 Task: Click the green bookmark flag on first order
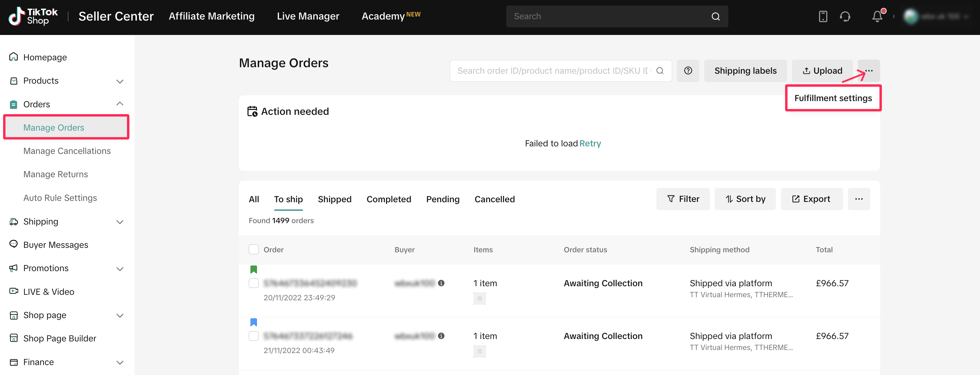tap(254, 269)
